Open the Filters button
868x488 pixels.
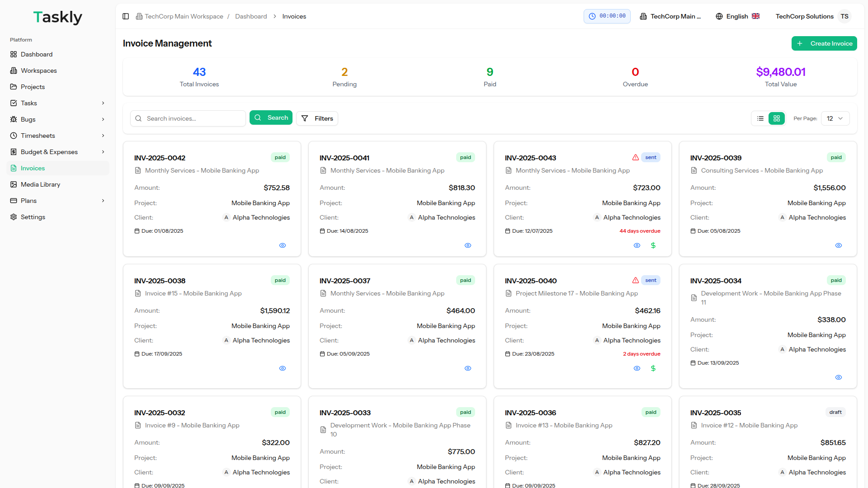317,118
